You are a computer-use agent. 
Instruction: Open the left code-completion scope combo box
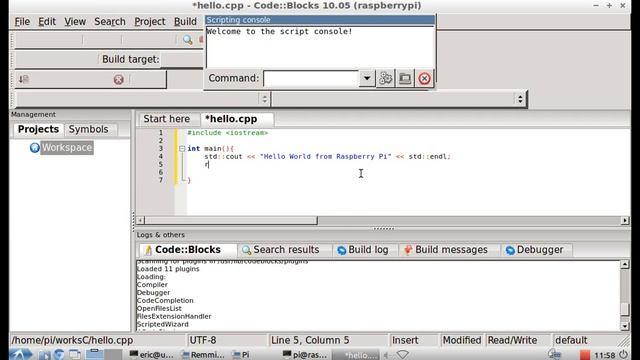(142, 99)
